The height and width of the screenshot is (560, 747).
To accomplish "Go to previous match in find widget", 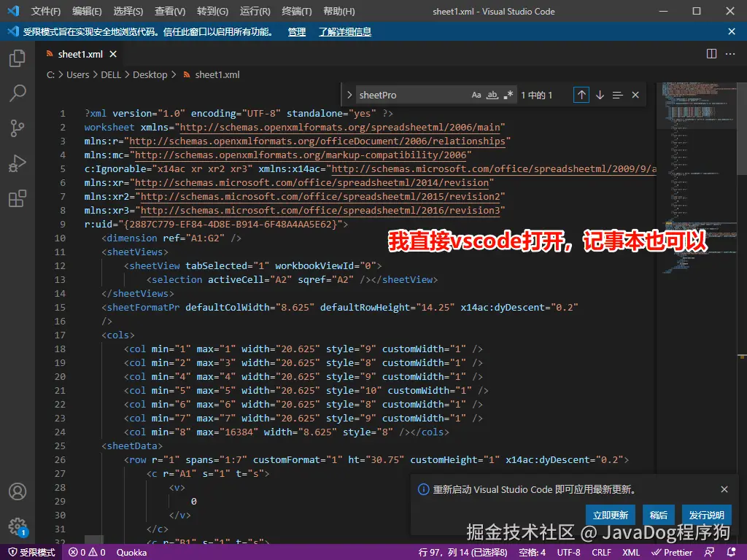I will 581,95.
